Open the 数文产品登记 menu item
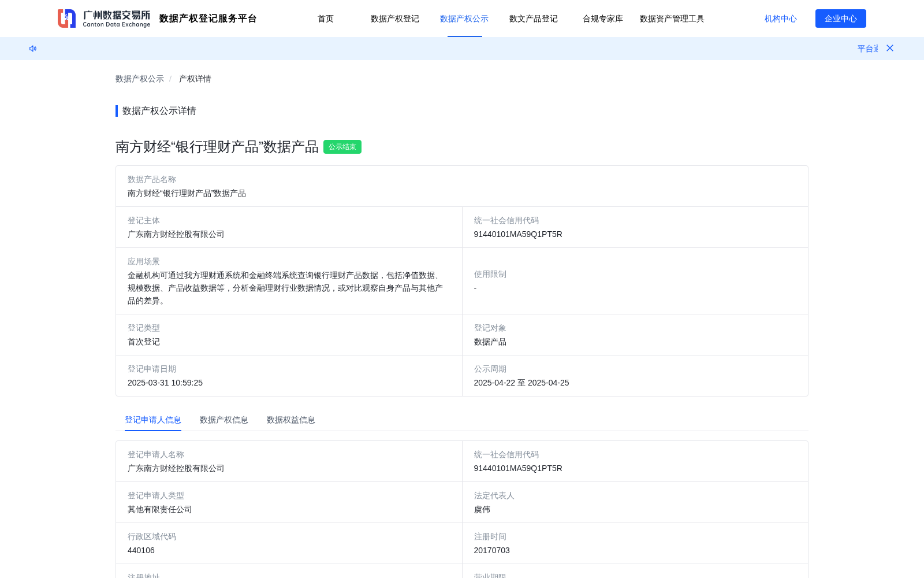The image size is (924, 578). pos(534,18)
